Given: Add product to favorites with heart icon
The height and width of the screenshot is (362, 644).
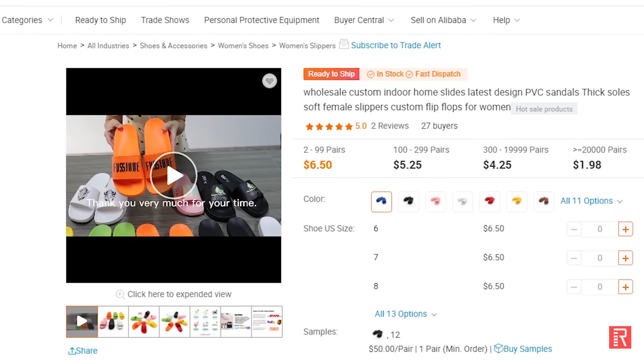Looking at the screenshot, I should pyautogui.click(x=269, y=81).
